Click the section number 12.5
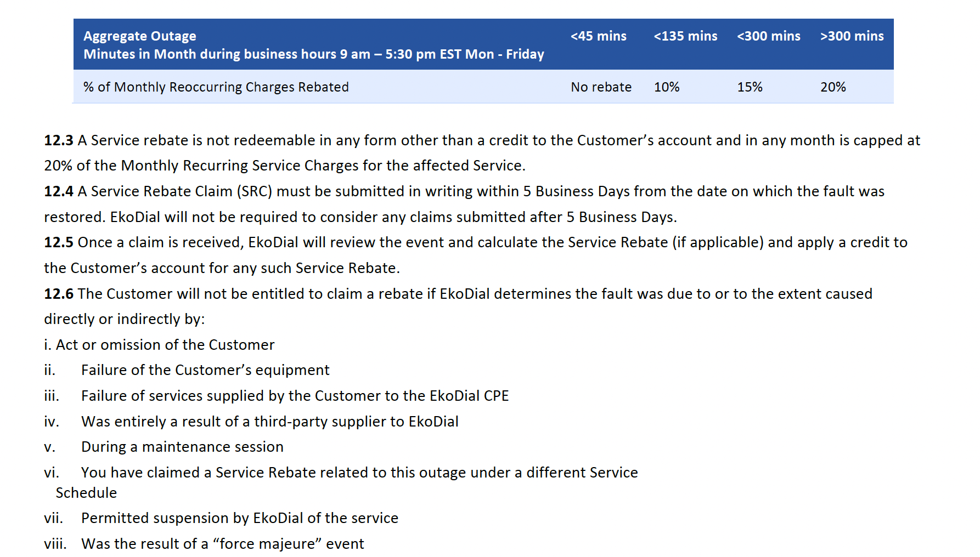 tap(58, 242)
